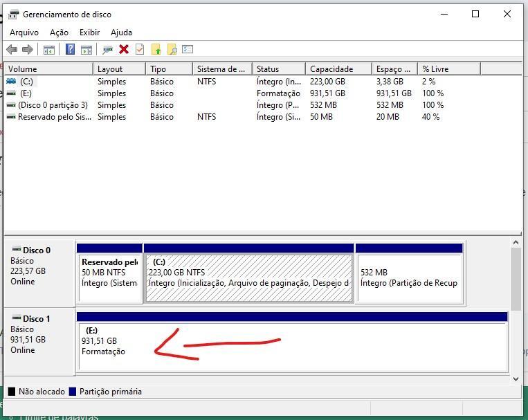Viewport: 528px width, 420px height.
Task: Open the Help question mark icon
Action: click(70, 50)
